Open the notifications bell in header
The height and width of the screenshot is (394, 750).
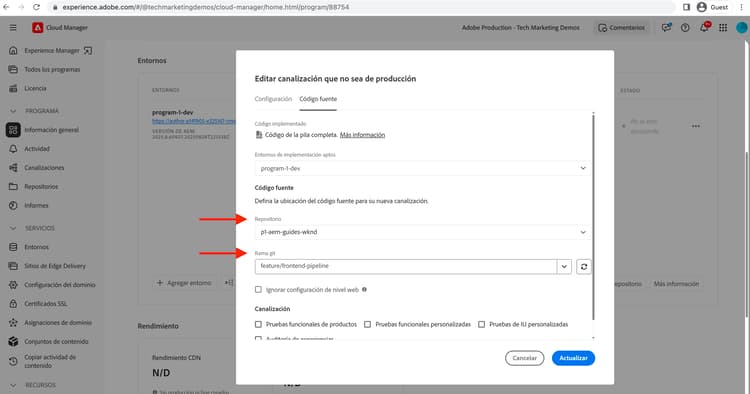[704, 28]
